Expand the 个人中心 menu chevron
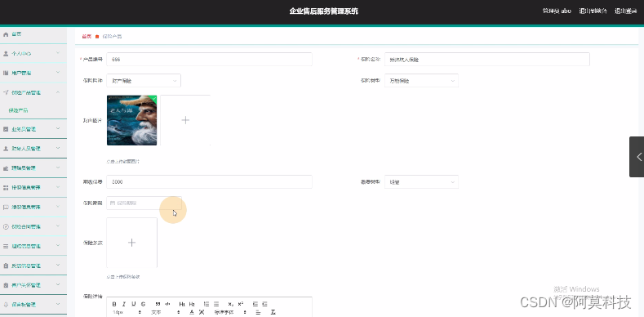644x317 pixels. click(58, 53)
